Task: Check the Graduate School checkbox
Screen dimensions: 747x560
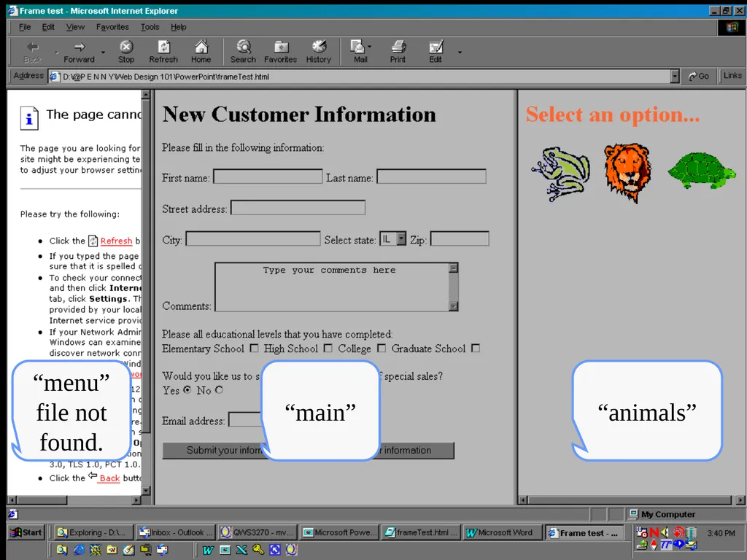Action: point(476,349)
